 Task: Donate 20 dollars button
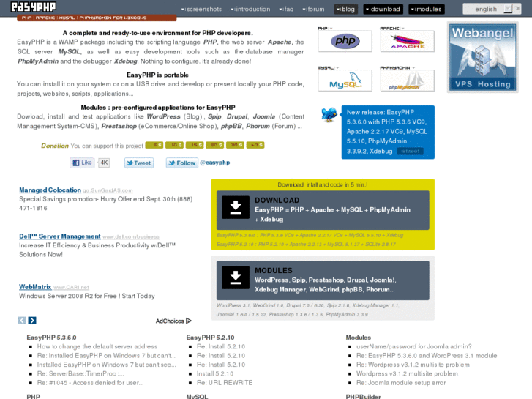[214, 145]
